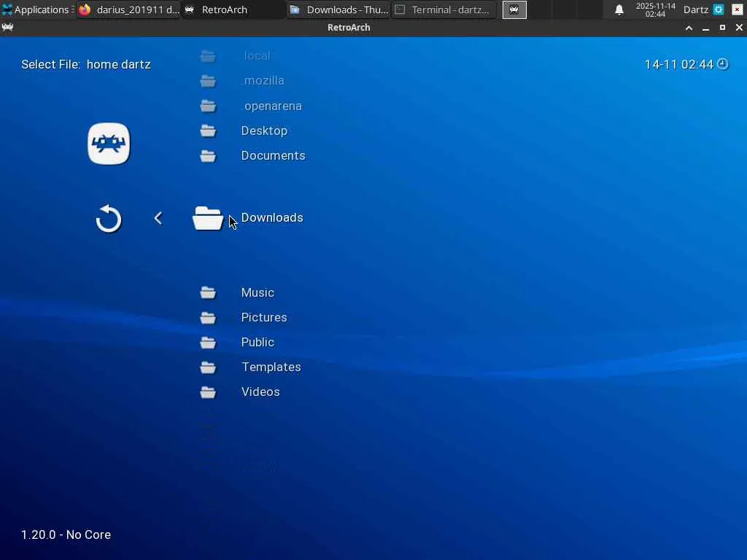The width and height of the screenshot is (747, 560).
Task: Click the 1.20.0 - No Core status text
Action: click(x=66, y=534)
